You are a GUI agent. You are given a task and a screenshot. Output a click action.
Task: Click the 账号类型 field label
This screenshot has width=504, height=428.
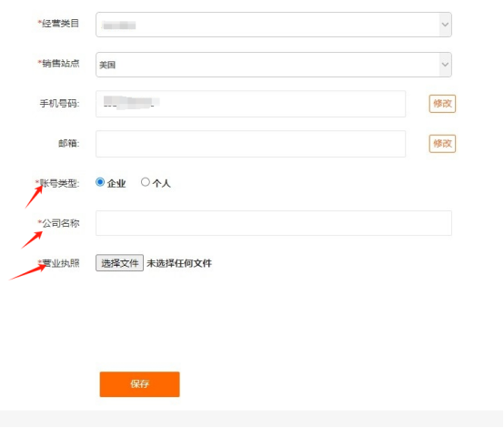pos(59,183)
